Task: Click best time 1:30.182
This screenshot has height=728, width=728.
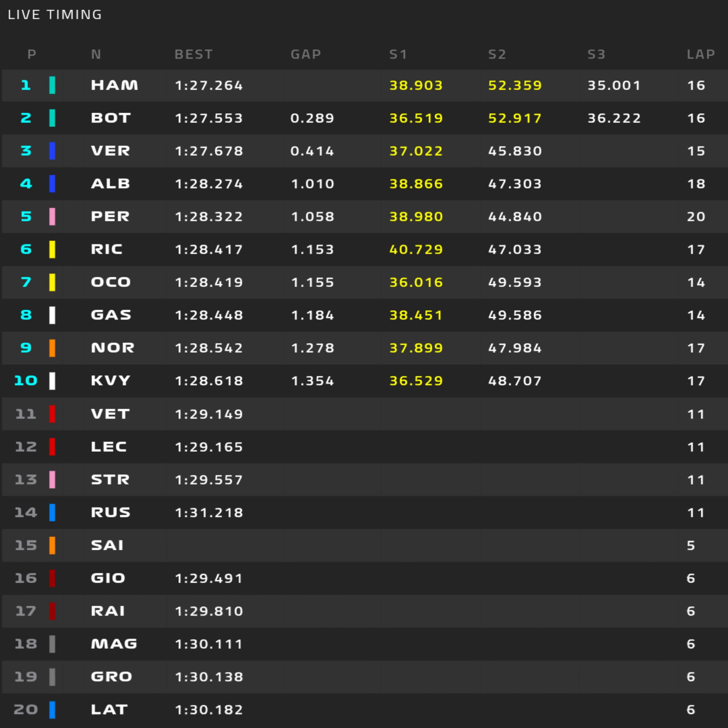Action: (x=209, y=710)
